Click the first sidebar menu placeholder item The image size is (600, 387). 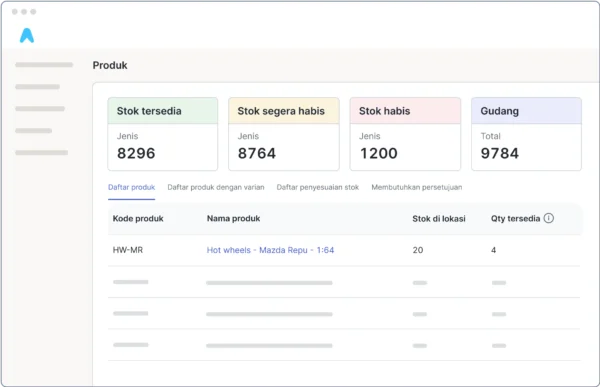click(44, 65)
